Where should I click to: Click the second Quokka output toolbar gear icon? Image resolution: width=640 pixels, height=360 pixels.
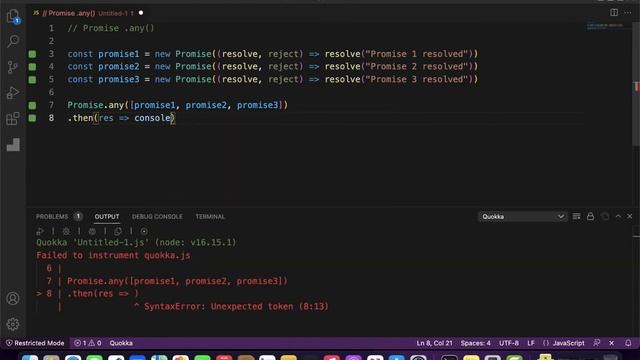(x=66, y=231)
